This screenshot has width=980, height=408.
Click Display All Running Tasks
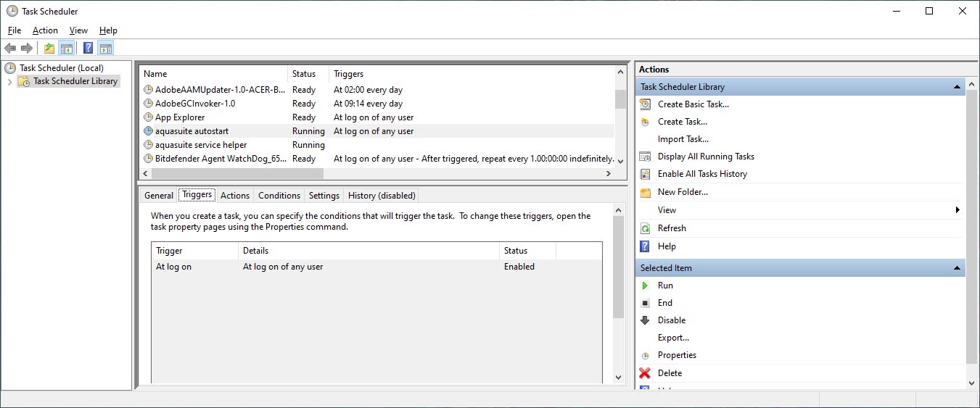706,157
